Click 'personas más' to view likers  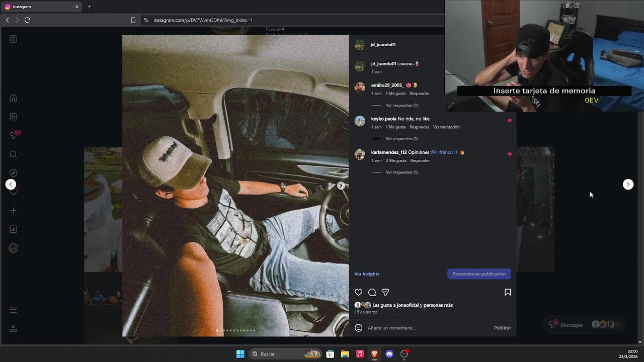pos(438,305)
